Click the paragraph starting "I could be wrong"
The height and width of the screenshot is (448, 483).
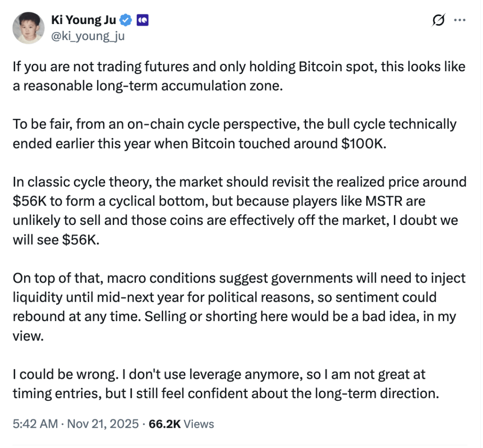226,384
